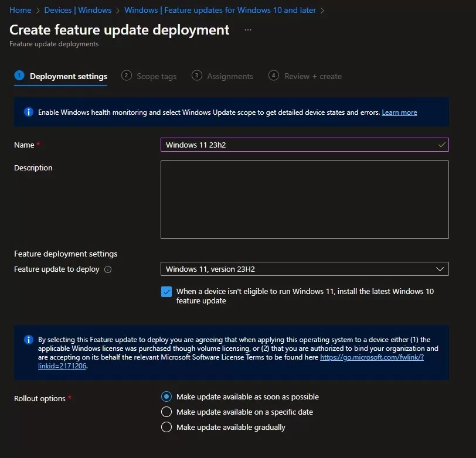Viewport: 476px width, 458px height.
Task: Select Make update available gradually
Action: [166, 427]
